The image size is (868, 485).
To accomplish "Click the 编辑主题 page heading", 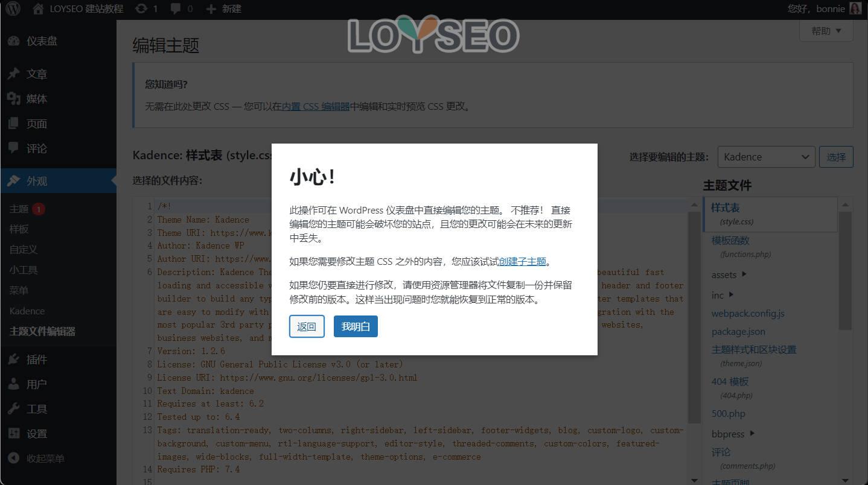I will [166, 45].
